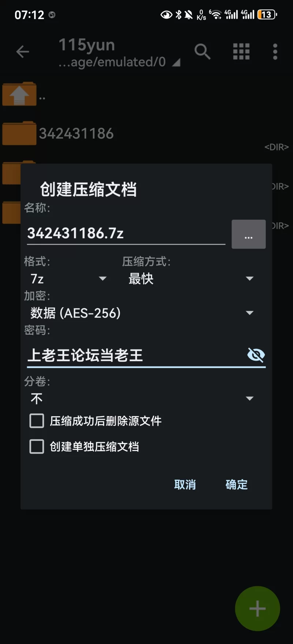Screen dimensions: 293x644
Task: Expand the storage path dropdown triangle
Action: pyautogui.click(x=176, y=63)
